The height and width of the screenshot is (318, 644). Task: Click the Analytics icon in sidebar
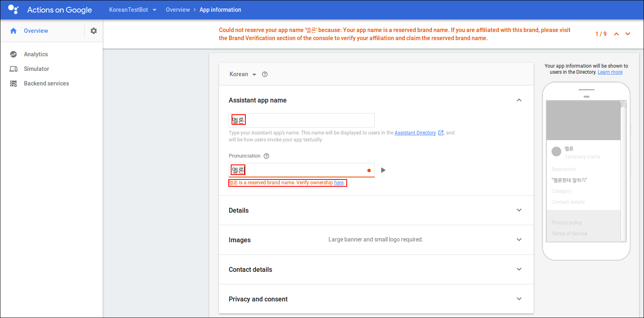point(13,54)
